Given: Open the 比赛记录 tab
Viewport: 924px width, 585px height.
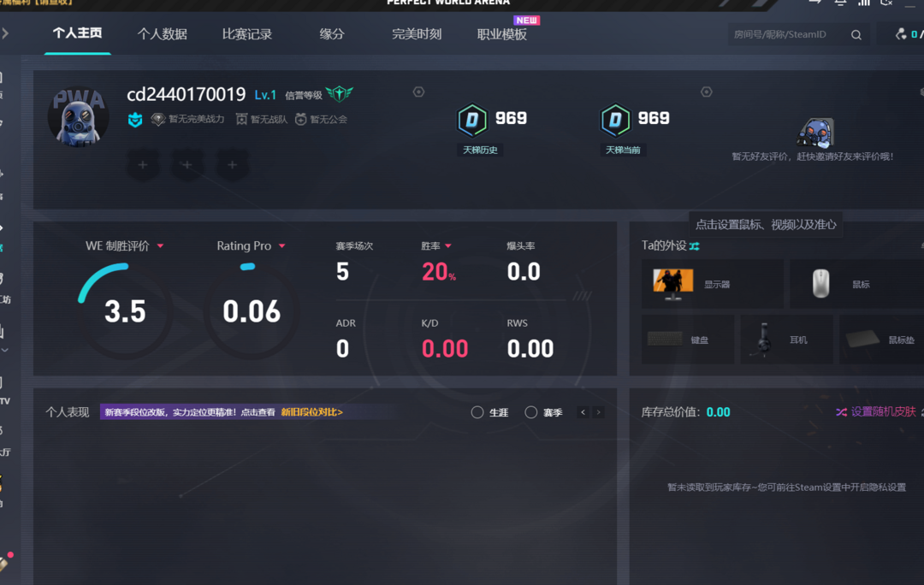Looking at the screenshot, I should coord(246,34).
